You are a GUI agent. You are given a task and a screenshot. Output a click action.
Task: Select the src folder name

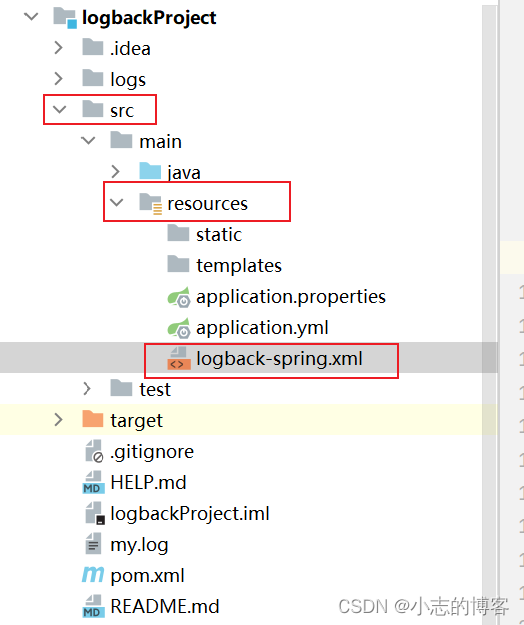point(122,111)
